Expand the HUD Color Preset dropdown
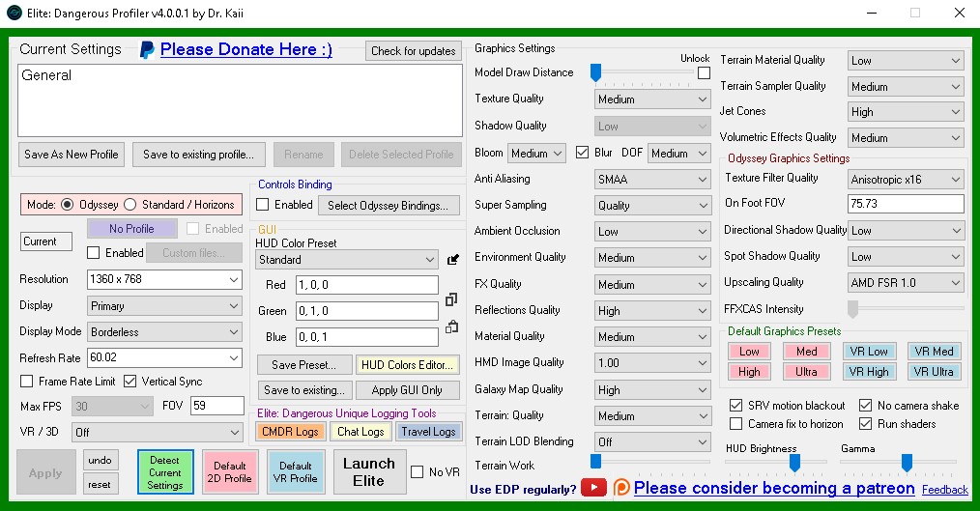Viewport: 980px width, 511px height. tap(346, 259)
